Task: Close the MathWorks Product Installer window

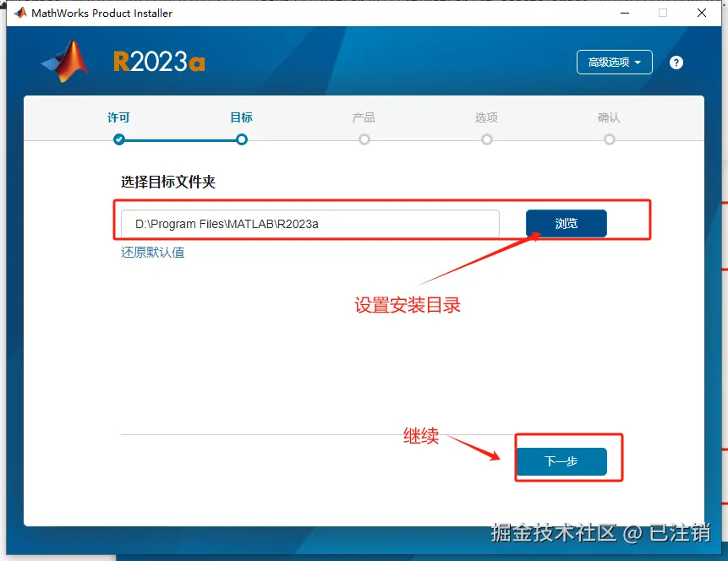Action: coord(702,13)
